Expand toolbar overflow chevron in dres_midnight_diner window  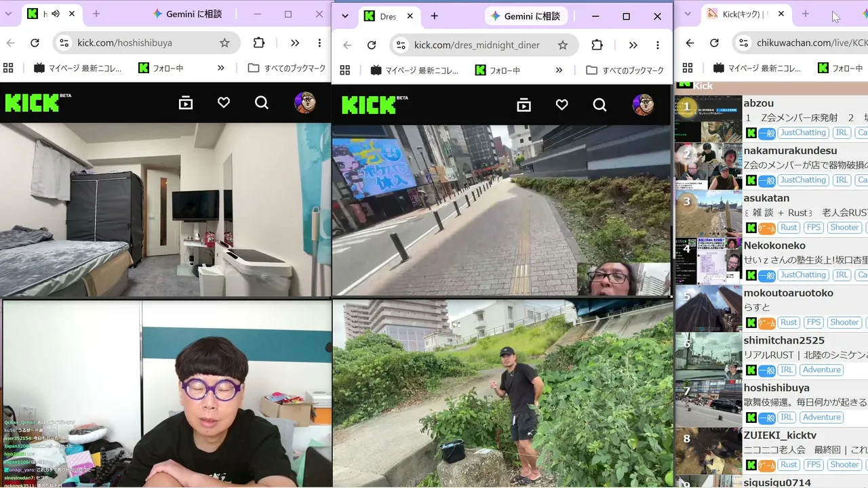(633, 45)
